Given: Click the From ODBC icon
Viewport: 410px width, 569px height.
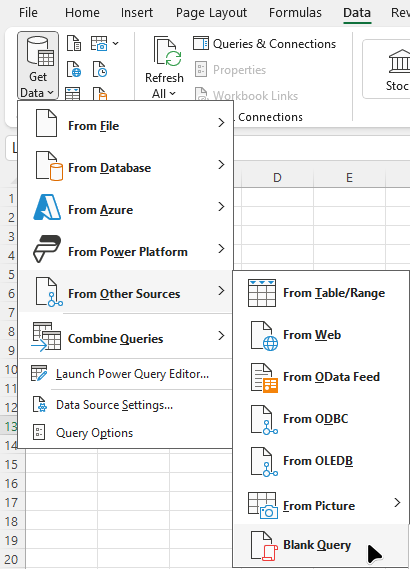Looking at the screenshot, I should (x=265, y=420).
